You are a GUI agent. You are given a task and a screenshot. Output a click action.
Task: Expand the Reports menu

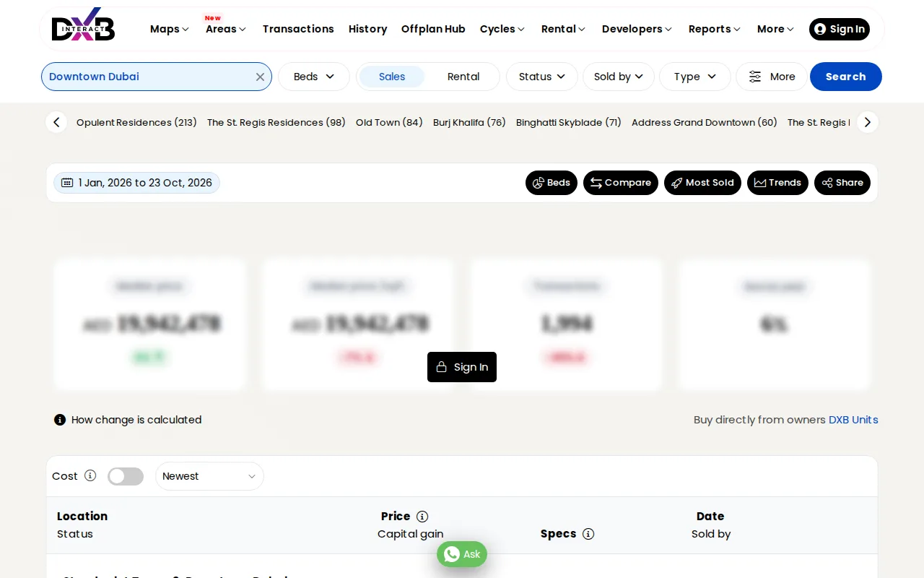pyautogui.click(x=715, y=29)
